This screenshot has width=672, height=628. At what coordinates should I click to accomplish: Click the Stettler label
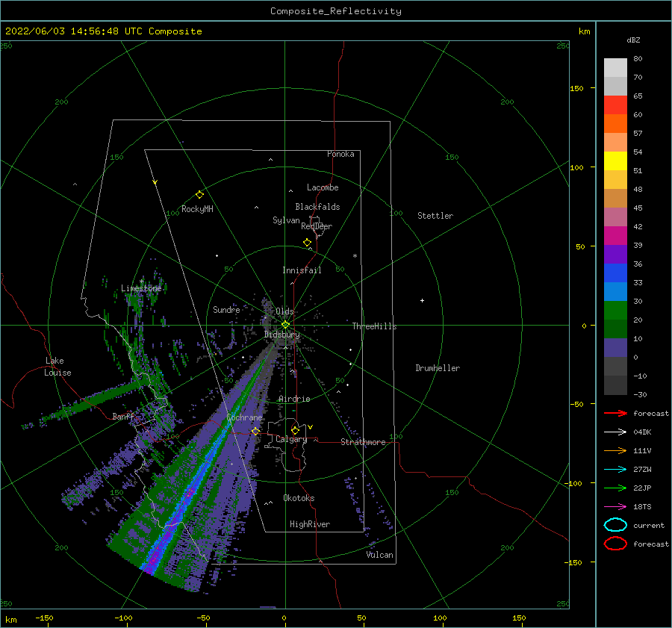435,216
